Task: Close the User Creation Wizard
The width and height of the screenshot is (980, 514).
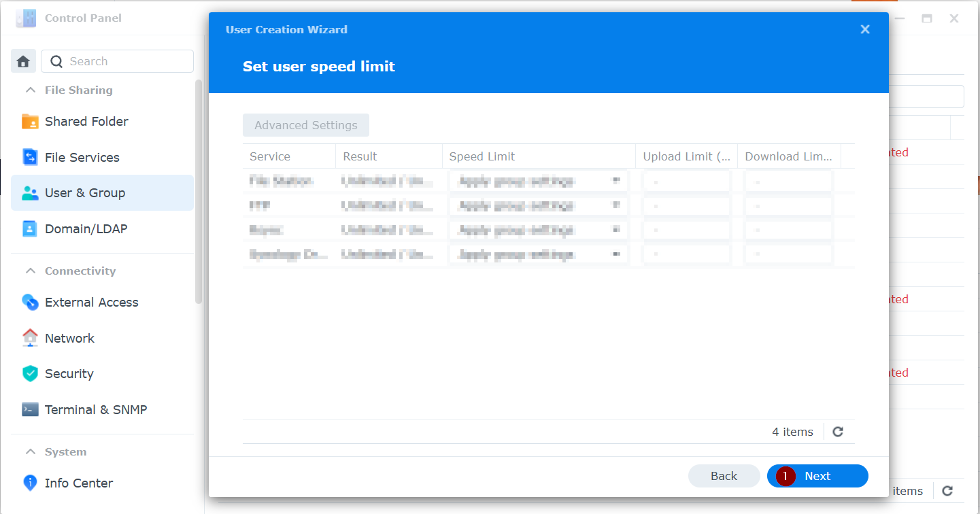Action: [865, 29]
